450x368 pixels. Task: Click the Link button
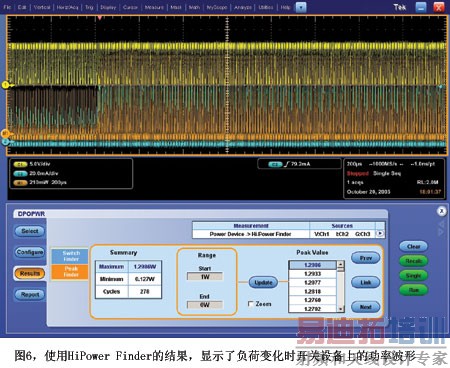coord(366,282)
